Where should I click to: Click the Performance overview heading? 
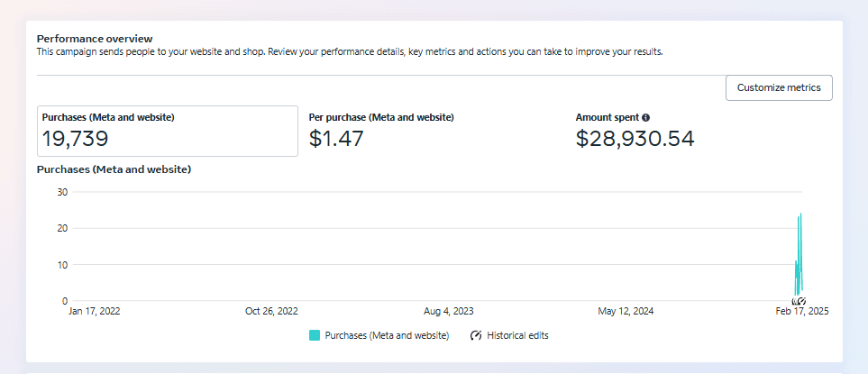click(x=95, y=39)
